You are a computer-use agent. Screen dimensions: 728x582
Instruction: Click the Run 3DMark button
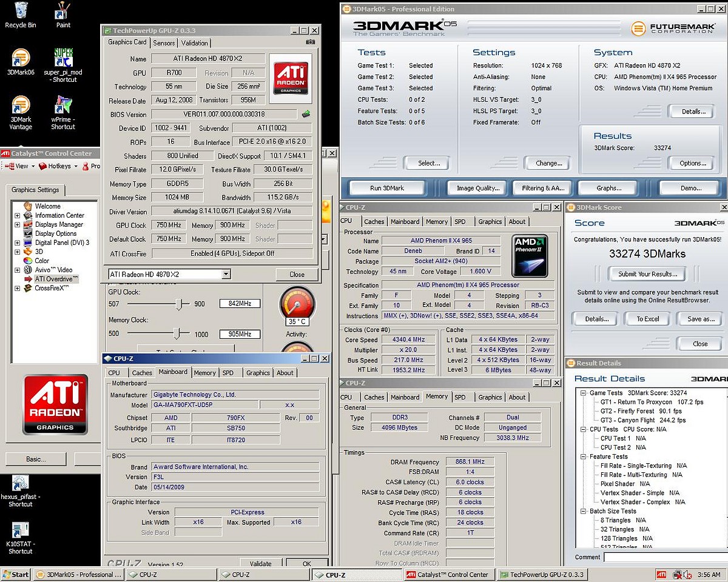(387, 188)
